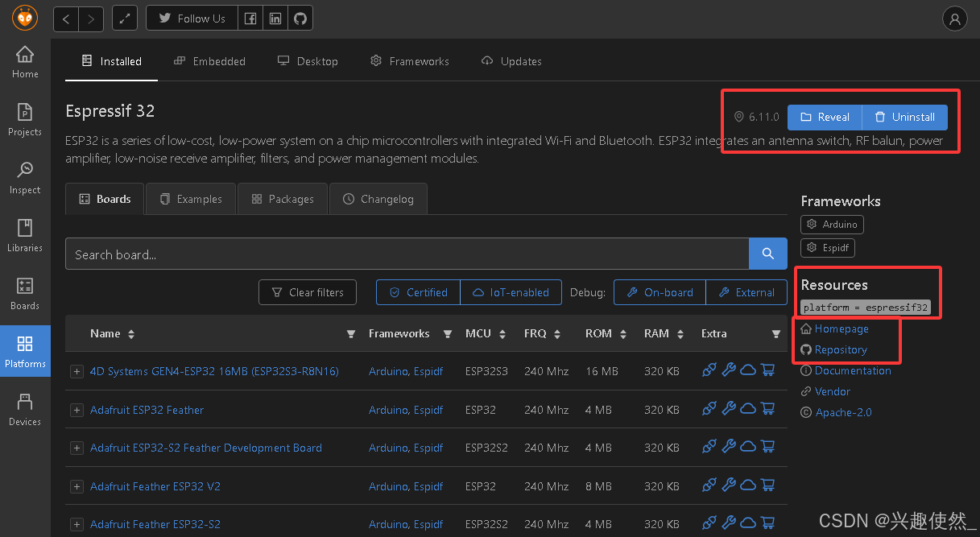
Task: Click cloud icon for Adafruit ESP32 Feather row
Action: 748,409
